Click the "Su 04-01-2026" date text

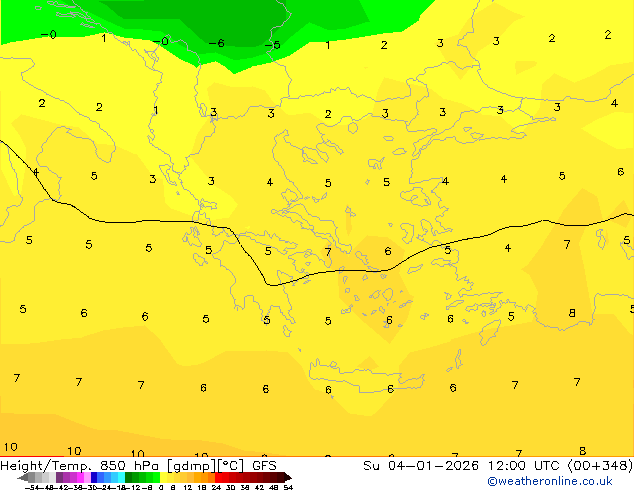click(421, 466)
